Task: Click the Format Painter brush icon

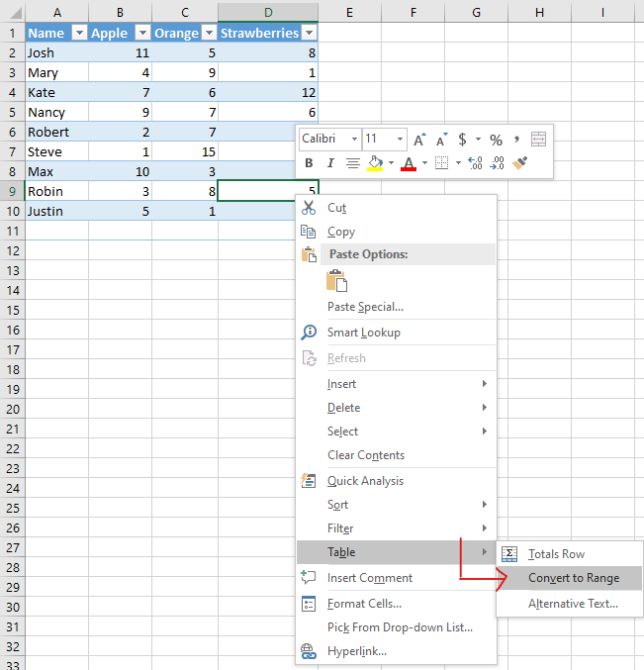Action: [519, 163]
